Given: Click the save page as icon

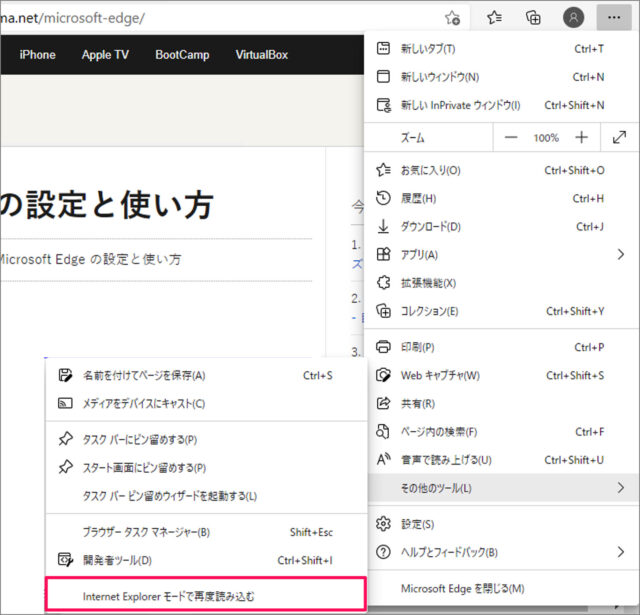Looking at the screenshot, I should 65,375.
